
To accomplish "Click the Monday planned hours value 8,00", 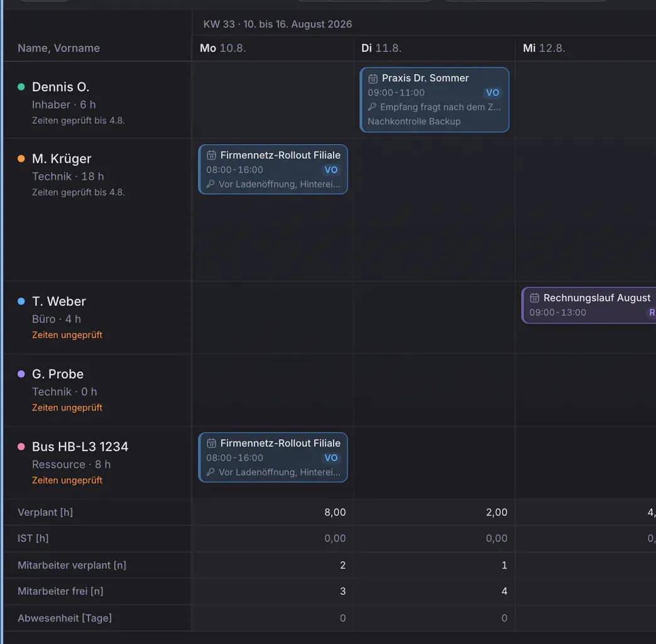I will pos(335,512).
